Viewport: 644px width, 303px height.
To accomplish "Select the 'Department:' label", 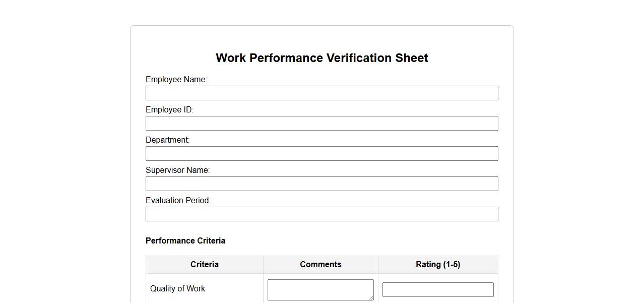I will tap(167, 140).
